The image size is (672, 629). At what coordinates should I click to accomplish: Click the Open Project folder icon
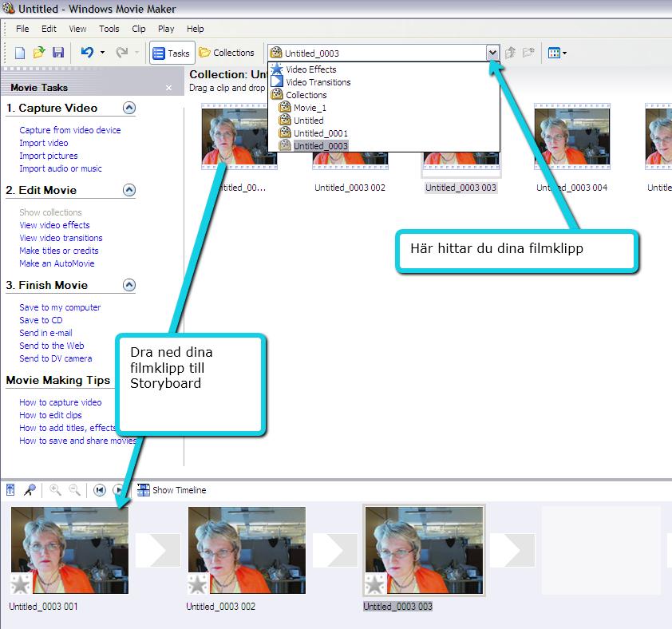[x=39, y=53]
